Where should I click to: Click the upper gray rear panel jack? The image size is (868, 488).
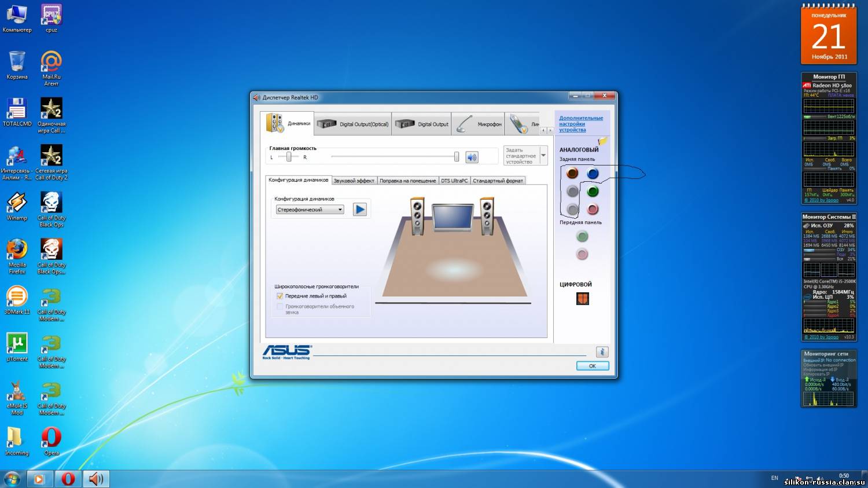572,191
